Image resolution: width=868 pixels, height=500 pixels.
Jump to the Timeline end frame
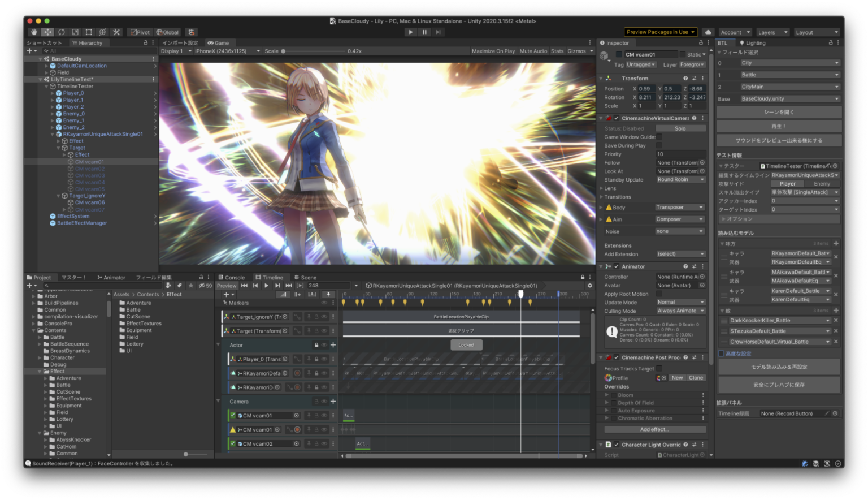coord(289,286)
